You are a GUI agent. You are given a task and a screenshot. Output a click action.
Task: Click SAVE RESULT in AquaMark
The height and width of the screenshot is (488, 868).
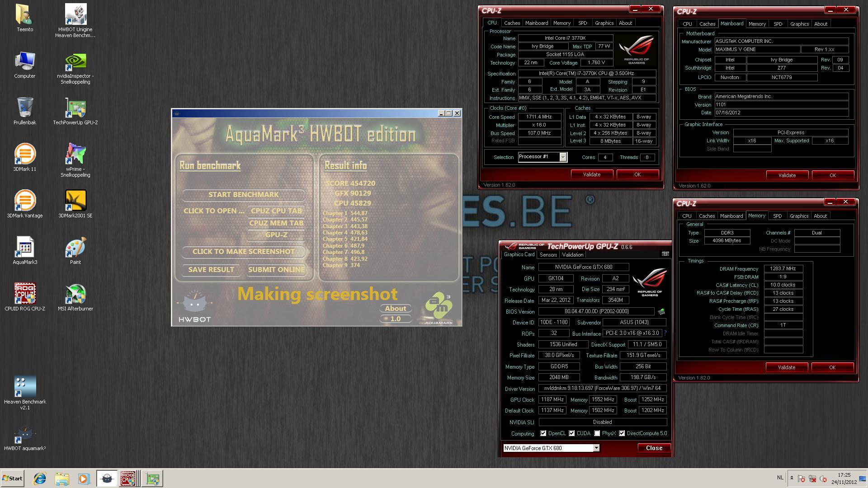(211, 269)
